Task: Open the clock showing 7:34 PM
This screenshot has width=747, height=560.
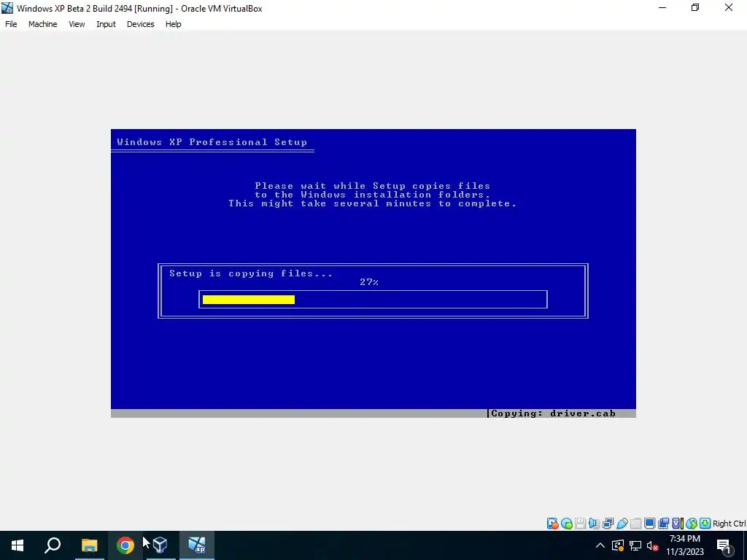Action: pos(684,545)
